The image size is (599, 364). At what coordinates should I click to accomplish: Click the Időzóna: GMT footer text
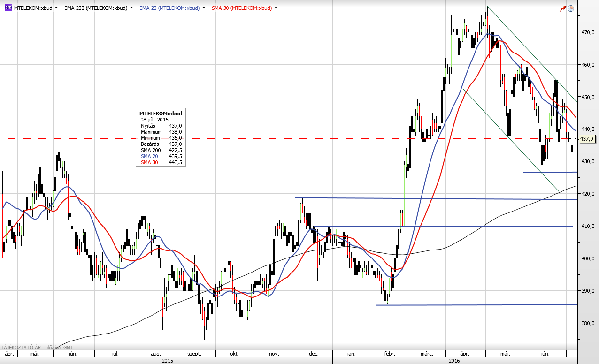click(58, 347)
